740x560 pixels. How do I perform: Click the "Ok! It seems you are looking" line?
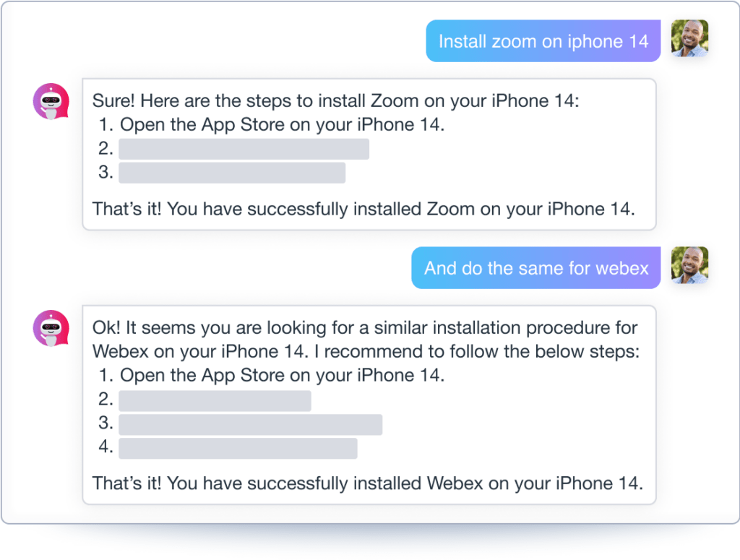coord(364,327)
